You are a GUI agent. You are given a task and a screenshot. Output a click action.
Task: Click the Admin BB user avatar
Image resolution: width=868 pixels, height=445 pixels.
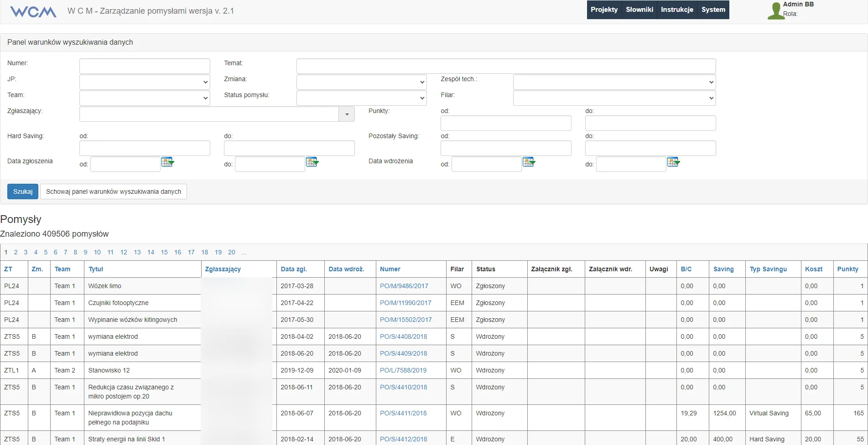click(x=775, y=11)
